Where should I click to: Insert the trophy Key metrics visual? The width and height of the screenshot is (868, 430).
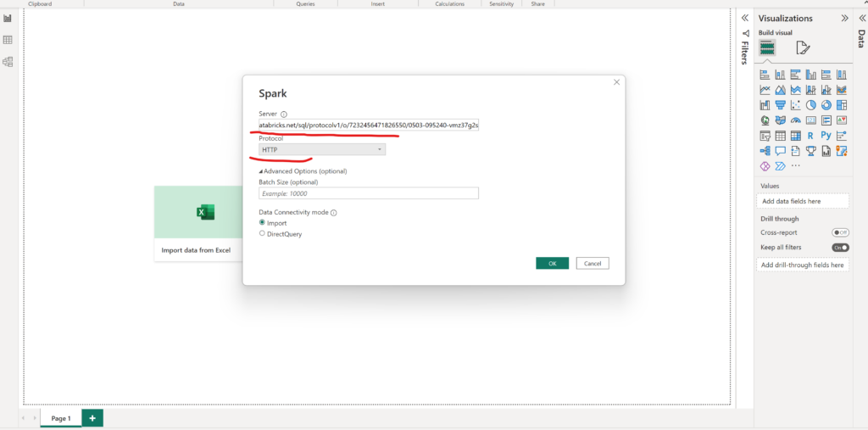tap(811, 150)
